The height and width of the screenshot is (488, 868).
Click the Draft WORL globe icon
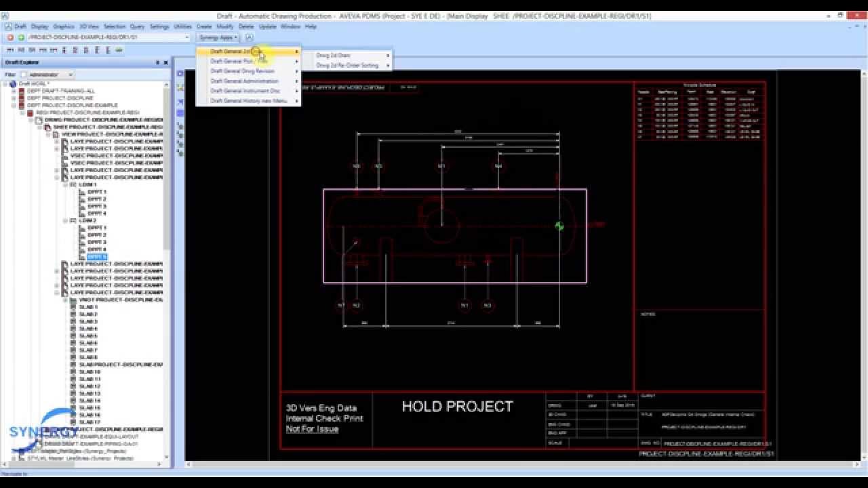click(13, 84)
